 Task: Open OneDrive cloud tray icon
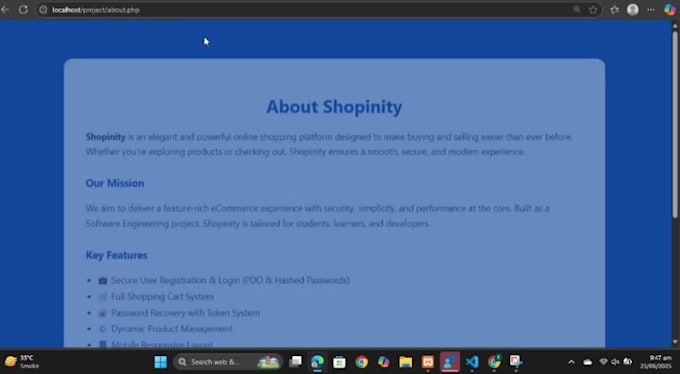pos(588,362)
